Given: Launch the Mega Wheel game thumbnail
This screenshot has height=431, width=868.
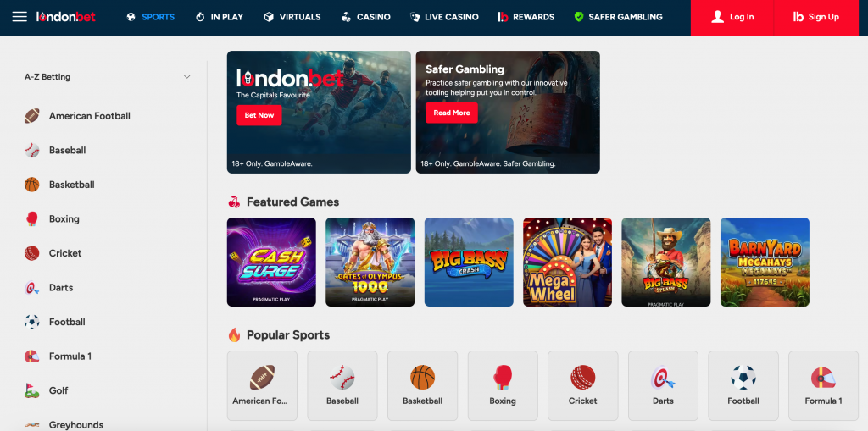Looking at the screenshot, I should pyautogui.click(x=567, y=262).
